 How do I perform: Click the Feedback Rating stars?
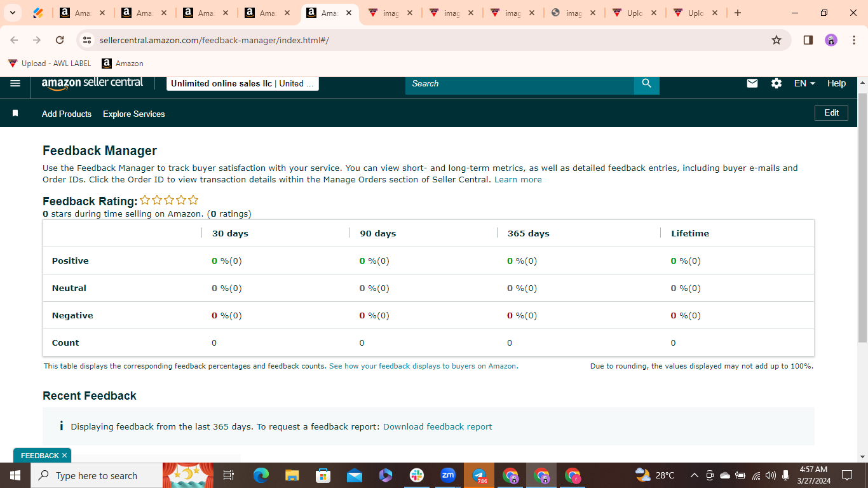coord(169,200)
